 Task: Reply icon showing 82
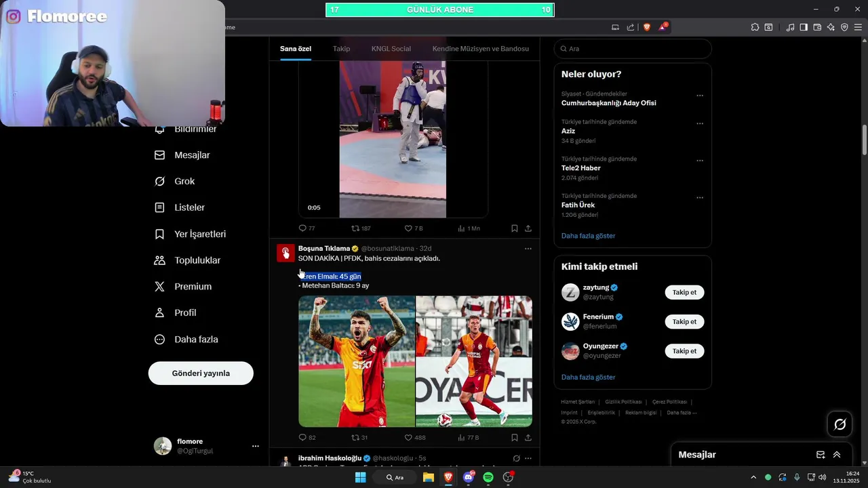click(302, 438)
